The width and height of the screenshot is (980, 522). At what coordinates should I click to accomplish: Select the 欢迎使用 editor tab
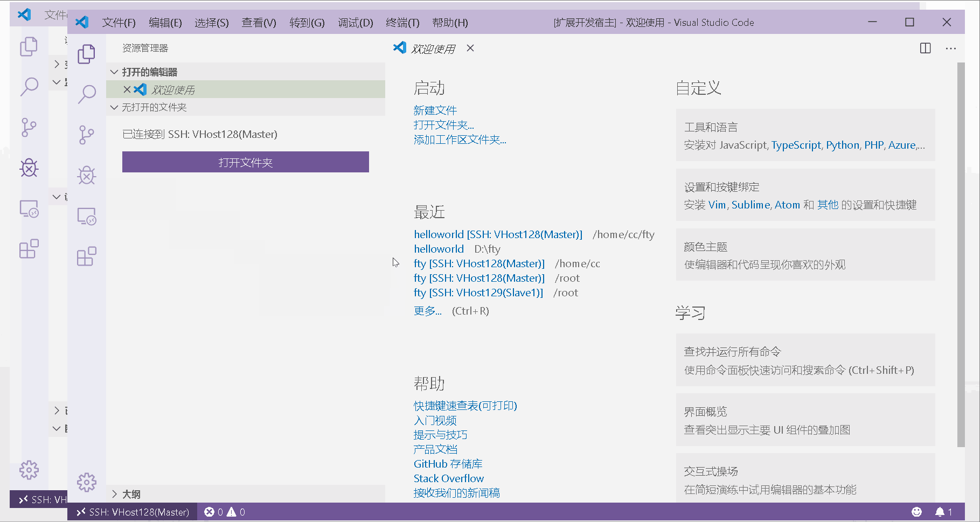click(x=433, y=48)
